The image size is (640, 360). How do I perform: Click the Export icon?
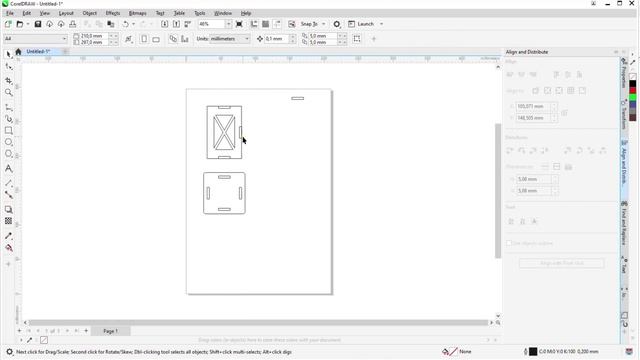pyautogui.click(x=176, y=24)
